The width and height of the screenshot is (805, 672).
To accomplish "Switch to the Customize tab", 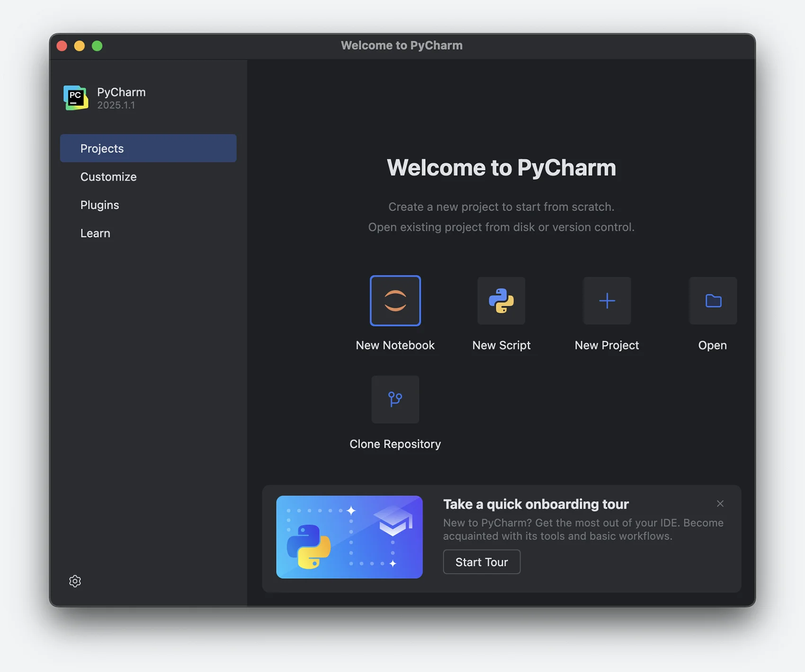I will click(148, 177).
